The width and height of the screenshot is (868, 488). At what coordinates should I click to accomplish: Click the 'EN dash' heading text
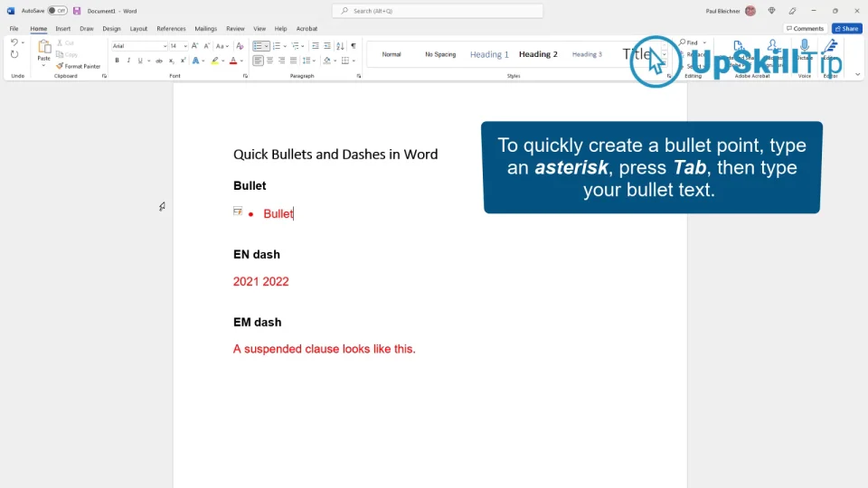[256, 255]
